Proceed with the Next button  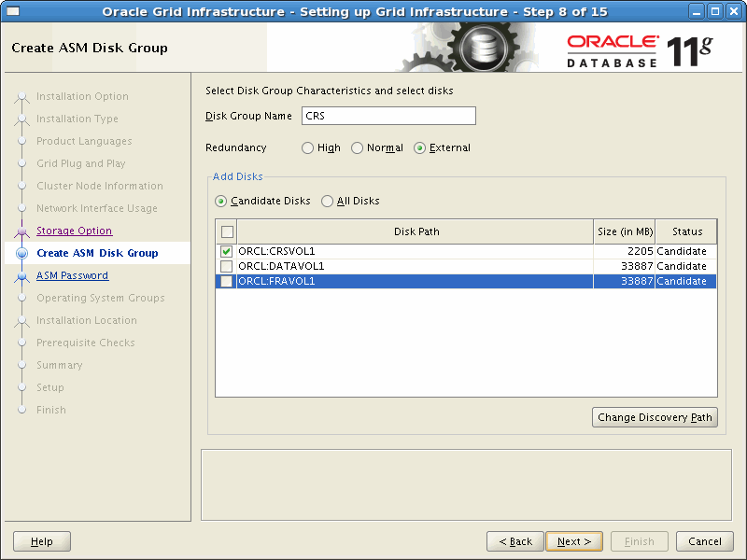[x=574, y=541]
